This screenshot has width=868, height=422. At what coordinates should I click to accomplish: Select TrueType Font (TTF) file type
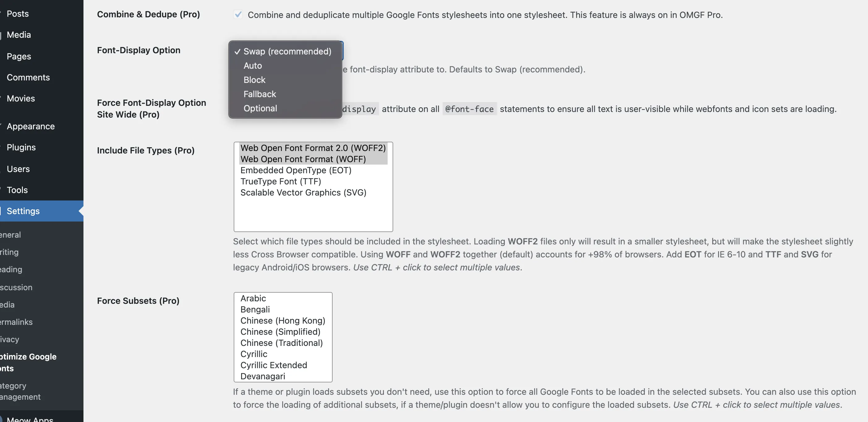[x=280, y=181]
